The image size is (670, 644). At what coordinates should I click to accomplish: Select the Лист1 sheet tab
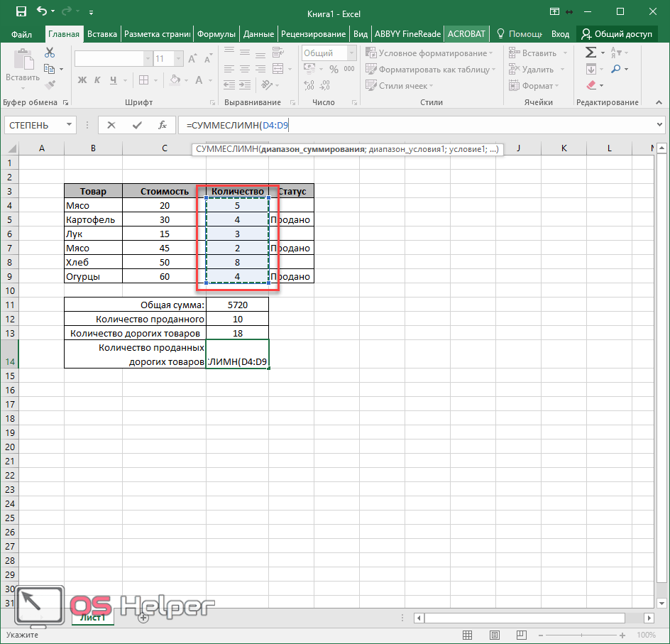coord(92,618)
